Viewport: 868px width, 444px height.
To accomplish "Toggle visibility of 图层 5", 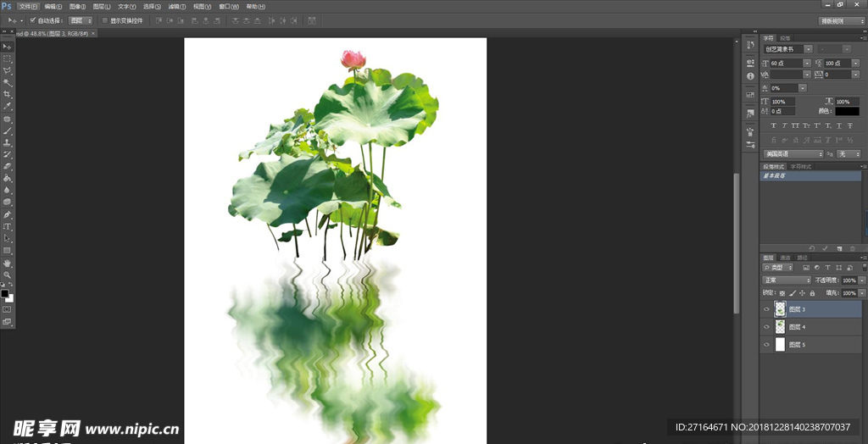I will point(766,345).
